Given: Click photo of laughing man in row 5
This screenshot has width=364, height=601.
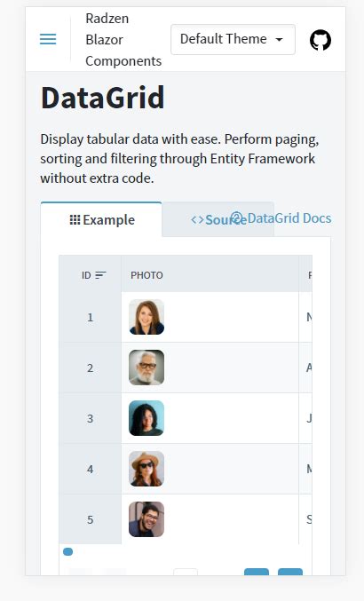Looking at the screenshot, I should pyautogui.click(x=146, y=519).
